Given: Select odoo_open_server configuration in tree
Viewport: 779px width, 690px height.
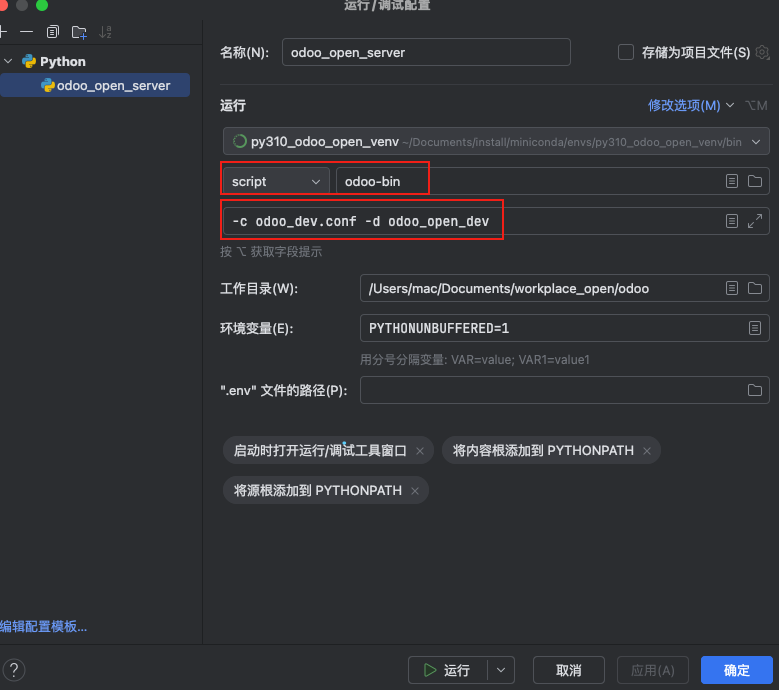Looking at the screenshot, I should point(113,86).
